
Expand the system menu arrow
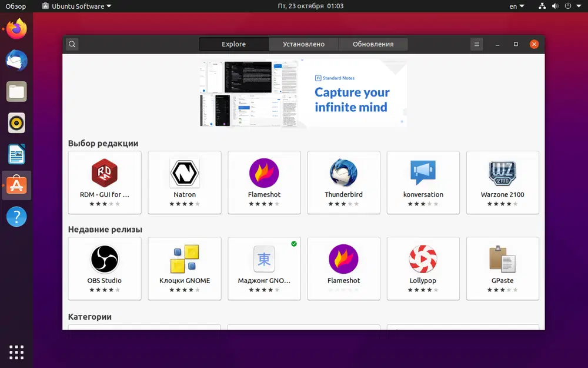tap(579, 6)
